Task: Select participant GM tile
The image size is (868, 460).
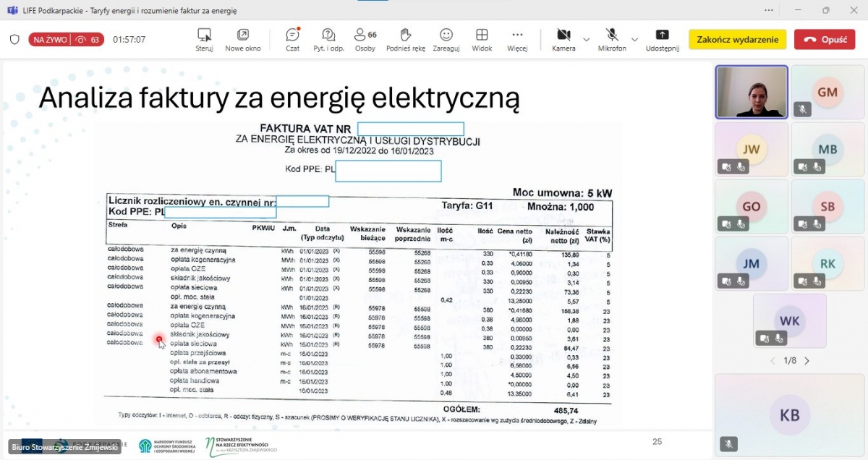Action: coord(827,92)
